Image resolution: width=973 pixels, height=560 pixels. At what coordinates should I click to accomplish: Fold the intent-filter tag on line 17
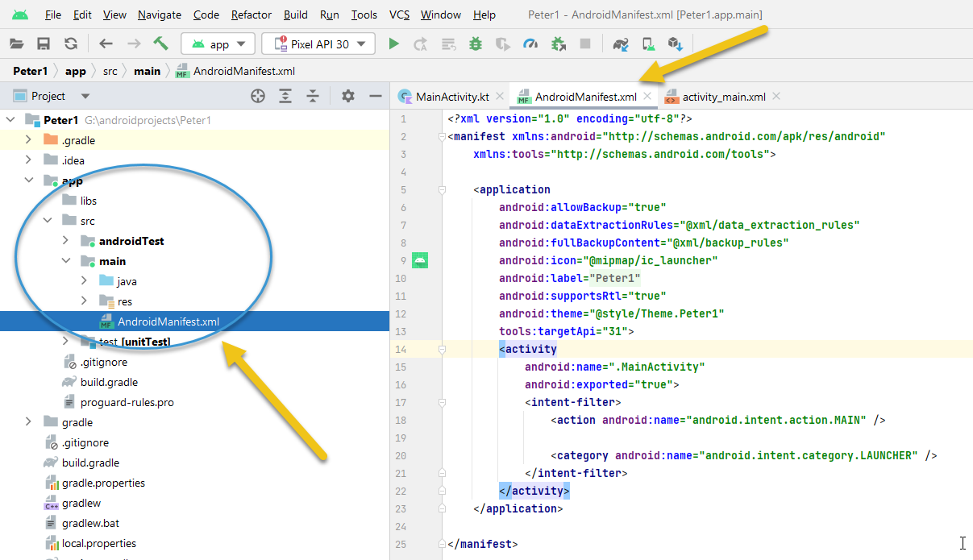point(442,403)
